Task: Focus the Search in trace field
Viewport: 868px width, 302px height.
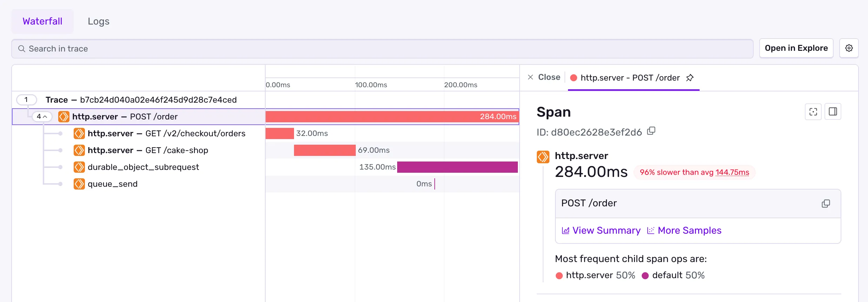Action: [382, 49]
